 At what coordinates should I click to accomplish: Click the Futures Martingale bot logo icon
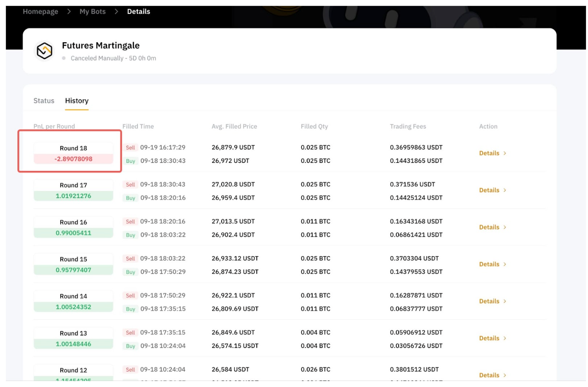click(x=44, y=51)
